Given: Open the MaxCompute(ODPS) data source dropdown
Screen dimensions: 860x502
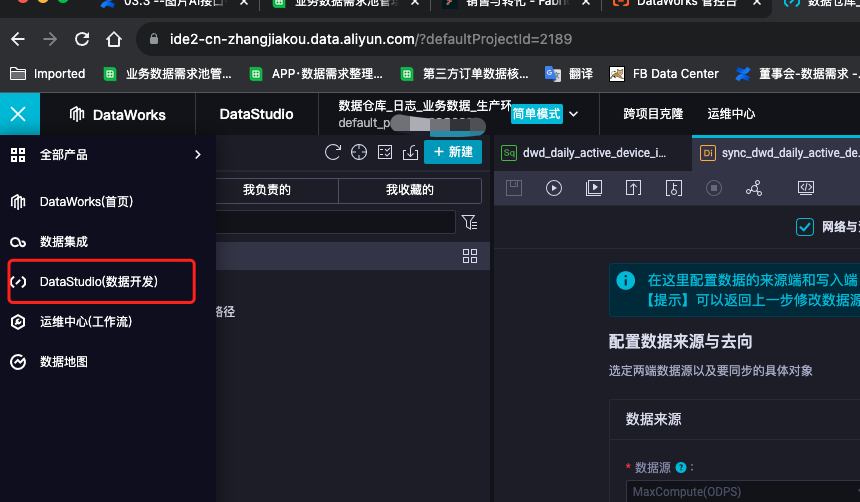Looking at the screenshot, I should coord(743,492).
